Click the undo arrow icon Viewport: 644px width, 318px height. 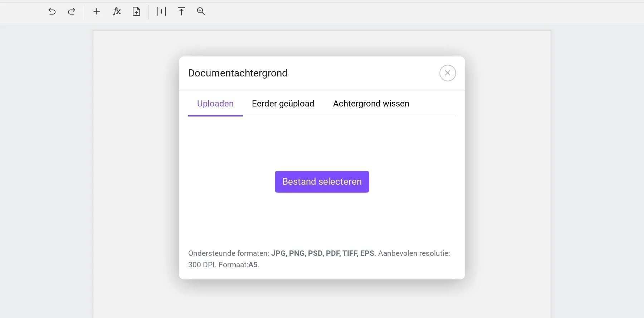[52, 11]
